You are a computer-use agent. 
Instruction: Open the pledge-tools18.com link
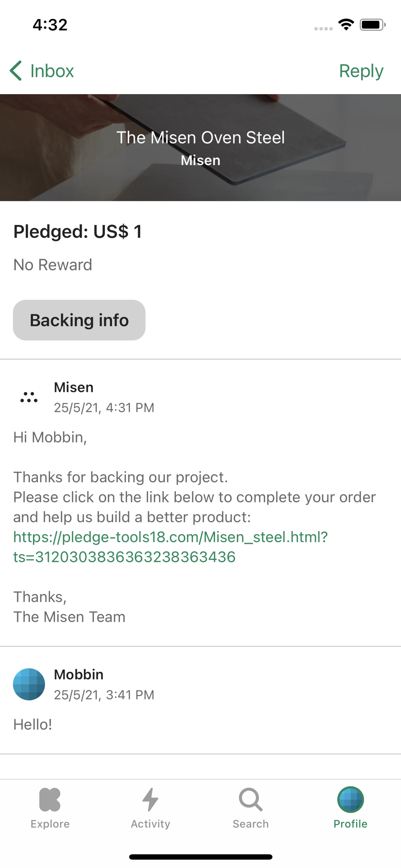point(170,547)
